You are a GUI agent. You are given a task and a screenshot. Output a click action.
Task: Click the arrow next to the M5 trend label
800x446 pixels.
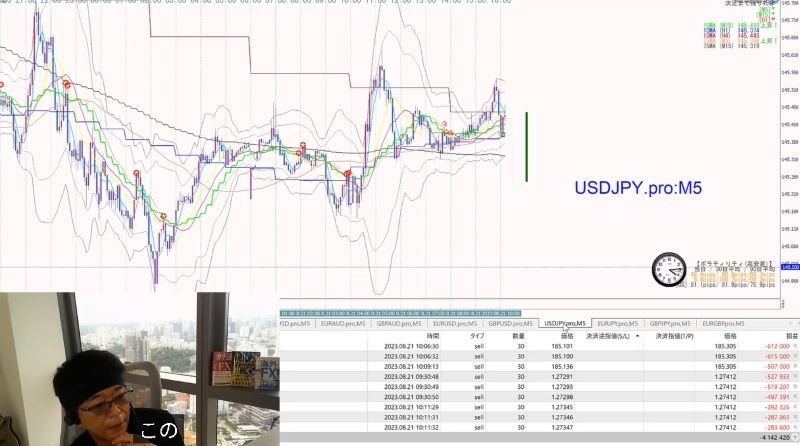click(x=775, y=9)
